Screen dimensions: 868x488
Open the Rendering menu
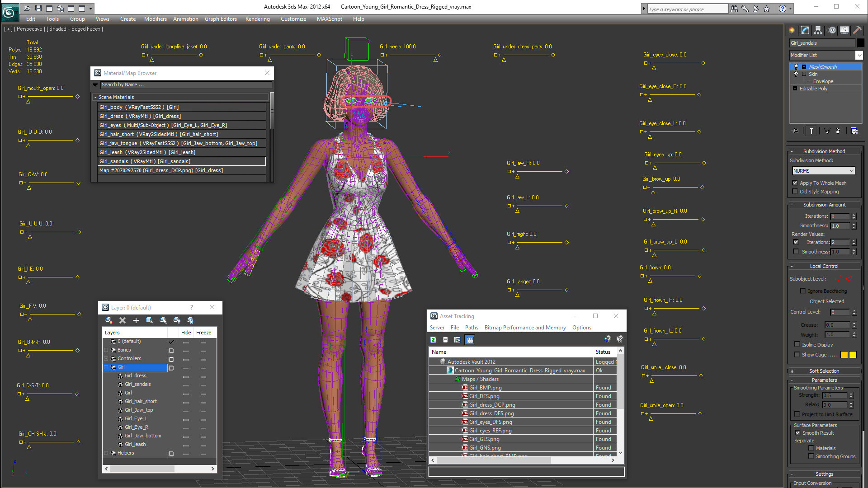[x=257, y=19]
